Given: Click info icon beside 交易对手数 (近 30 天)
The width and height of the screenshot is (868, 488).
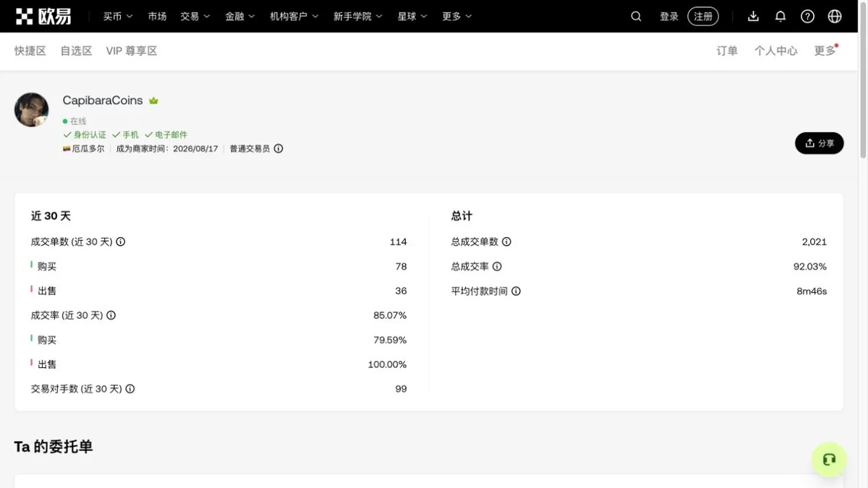Looking at the screenshot, I should click(x=130, y=389).
